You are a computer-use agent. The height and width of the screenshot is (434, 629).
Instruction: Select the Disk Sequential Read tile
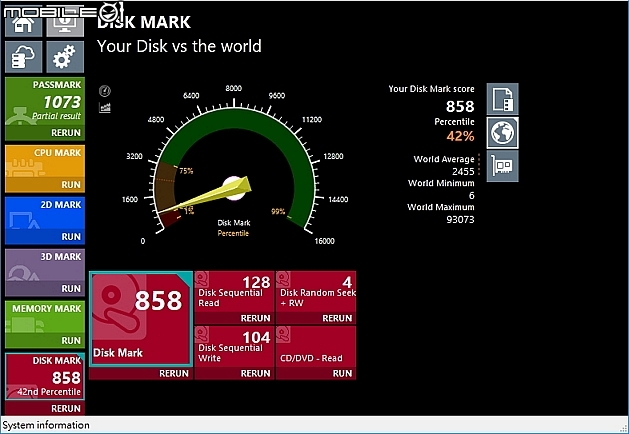pyautogui.click(x=234, y=292)
